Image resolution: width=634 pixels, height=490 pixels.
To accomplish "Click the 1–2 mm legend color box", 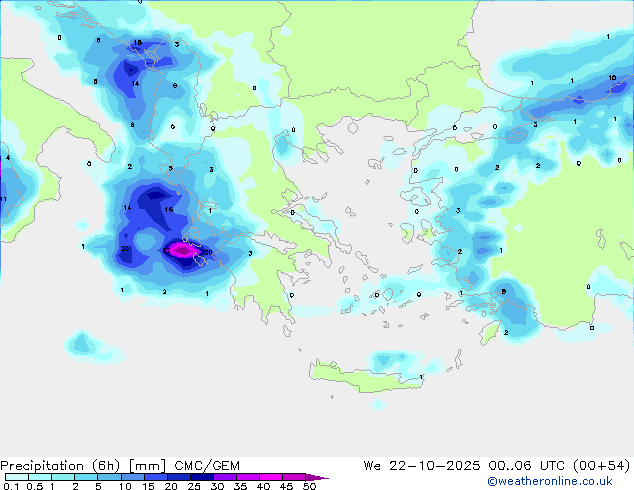I will tap(63, 477).
